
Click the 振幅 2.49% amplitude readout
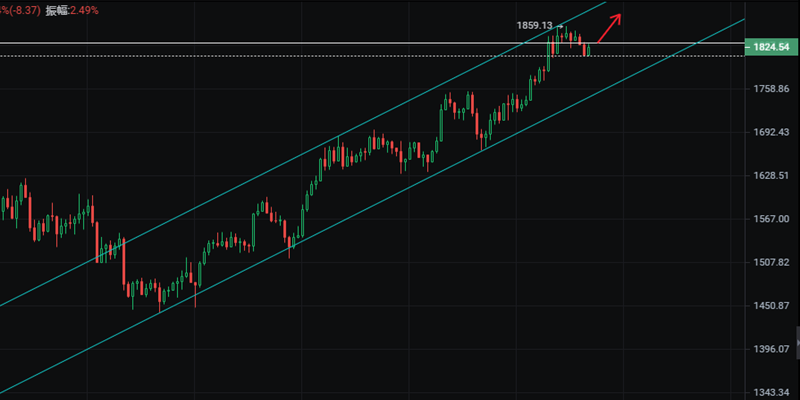[x=72, y=10]
